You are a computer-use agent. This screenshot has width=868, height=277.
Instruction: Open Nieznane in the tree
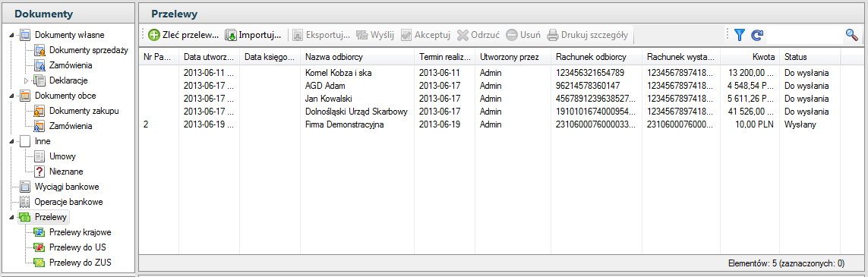66,172
